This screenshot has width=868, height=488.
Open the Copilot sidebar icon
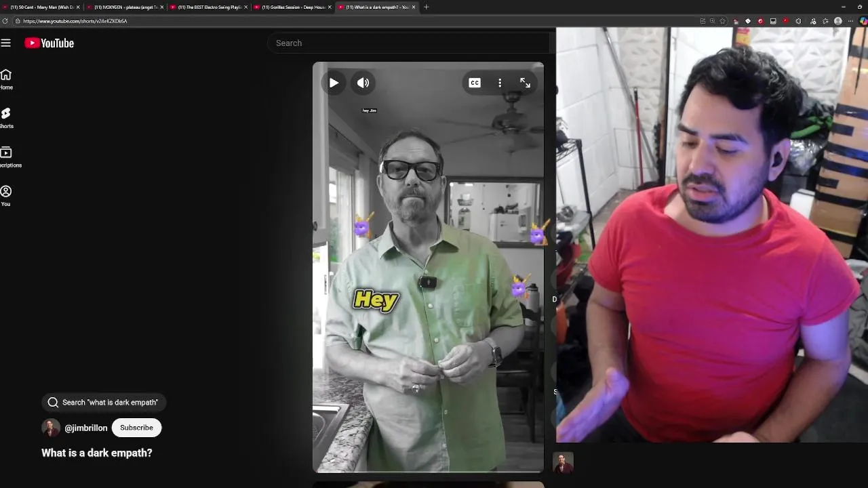[x=863, y=21]
